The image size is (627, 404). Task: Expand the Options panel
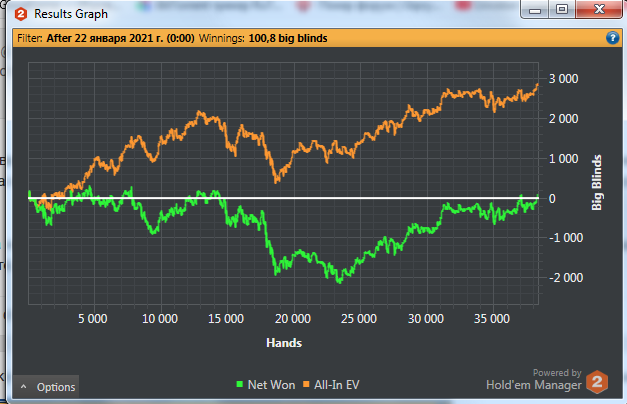point(46,386)
